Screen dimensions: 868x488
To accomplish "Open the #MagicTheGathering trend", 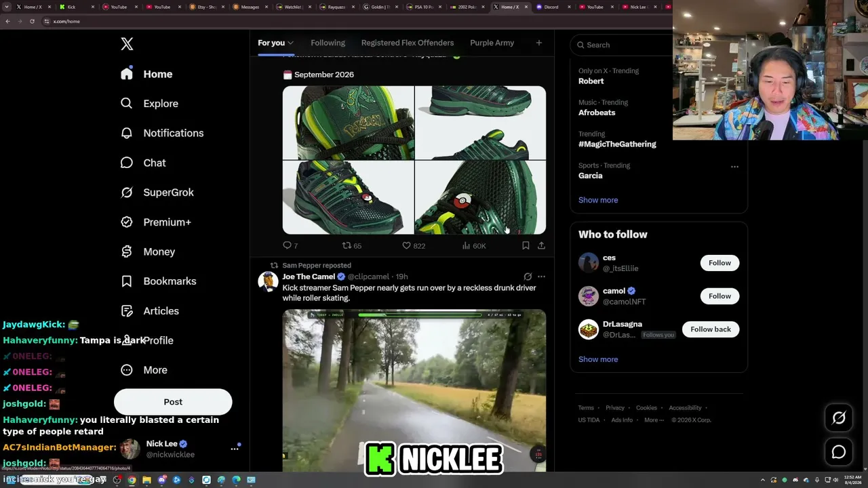I will (617, 144).
